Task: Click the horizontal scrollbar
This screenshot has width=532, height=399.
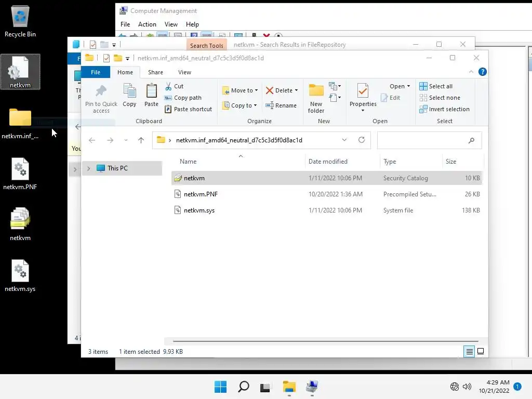Action: point(325,341)
